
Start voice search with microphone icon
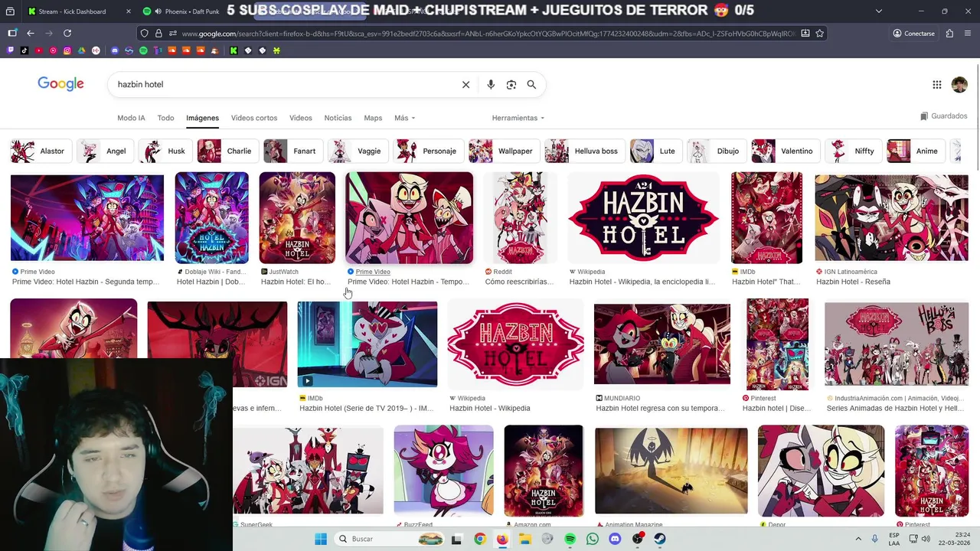pyautogui.click(x=491, y=84)
